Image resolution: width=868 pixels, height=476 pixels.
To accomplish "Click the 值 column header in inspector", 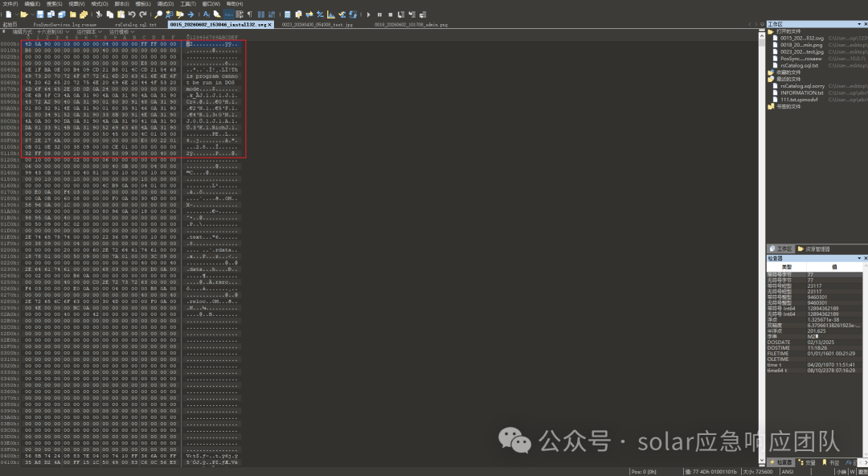I will tap(834, 266).
